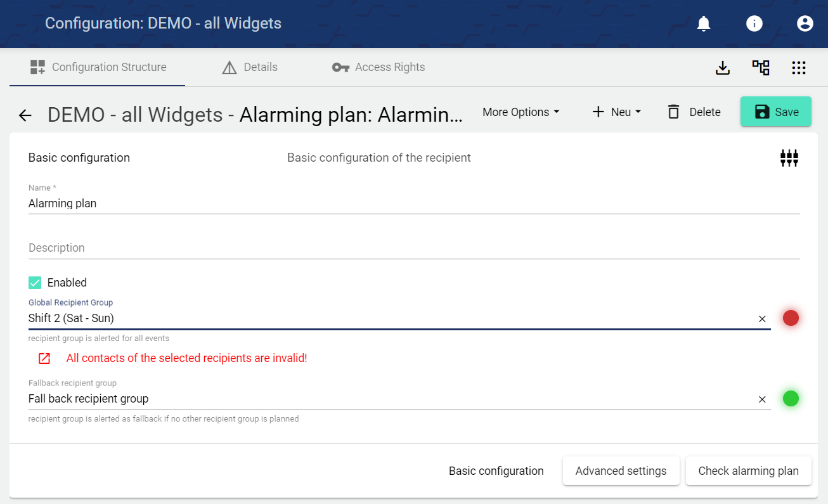Screen dimensions: 828x504
Task: Expand the More Options dropdown
Action: point(521,112)
